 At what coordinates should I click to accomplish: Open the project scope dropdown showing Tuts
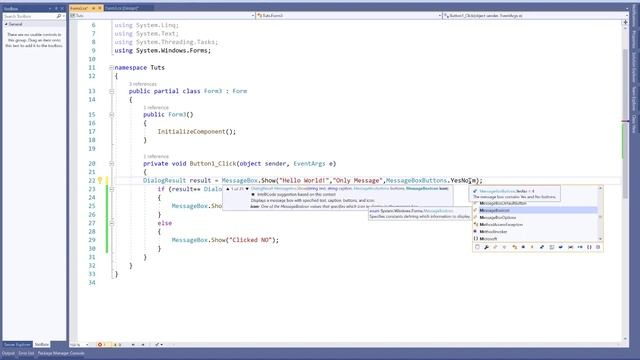(x=162, y=16)
